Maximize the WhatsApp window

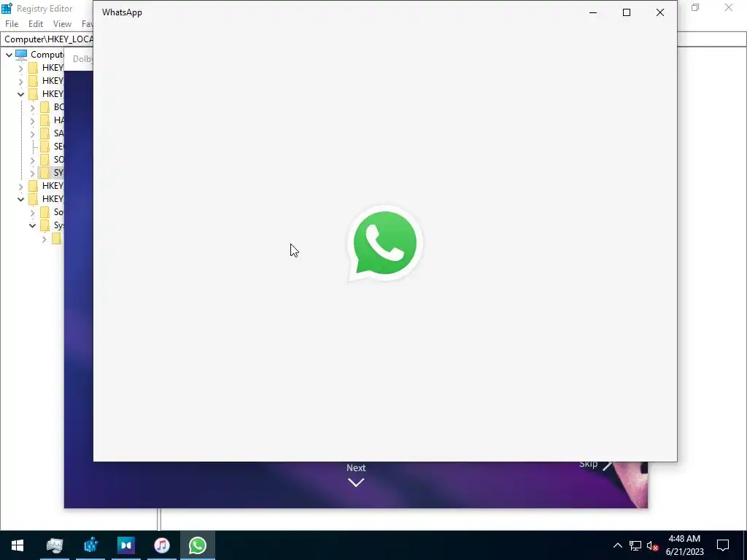point(627,12)
